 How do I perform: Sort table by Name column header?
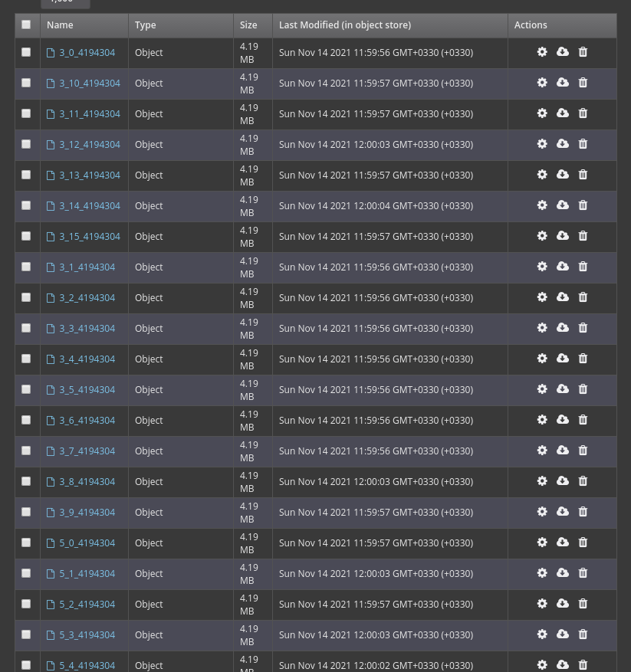pyautogui.click(x=60, y=25)
